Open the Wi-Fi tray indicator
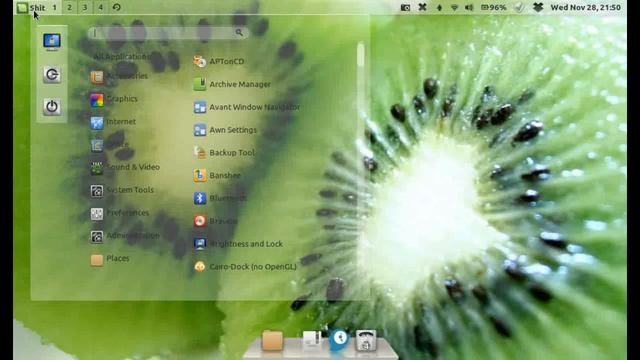 point(454,7)
